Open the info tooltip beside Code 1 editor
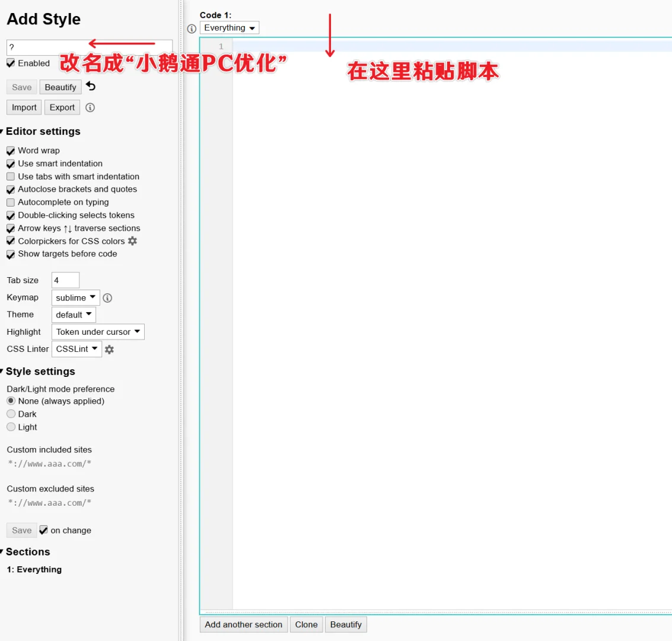The image size is (672, 641). point(192,28)
